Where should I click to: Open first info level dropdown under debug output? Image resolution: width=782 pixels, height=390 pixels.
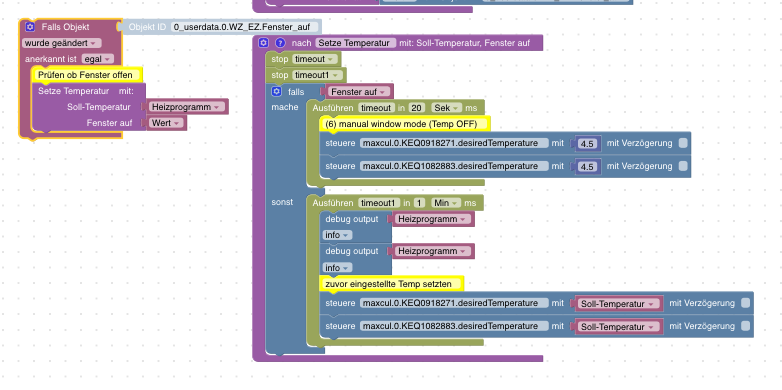coord(338,235)
